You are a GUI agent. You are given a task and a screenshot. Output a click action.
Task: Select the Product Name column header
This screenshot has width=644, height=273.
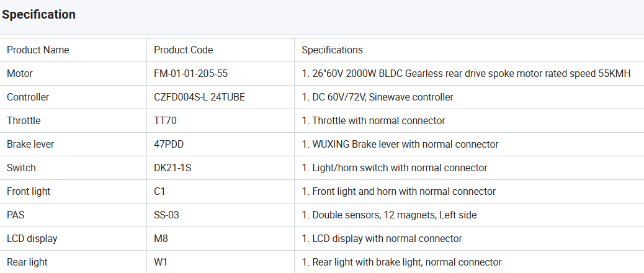[38, 50]
